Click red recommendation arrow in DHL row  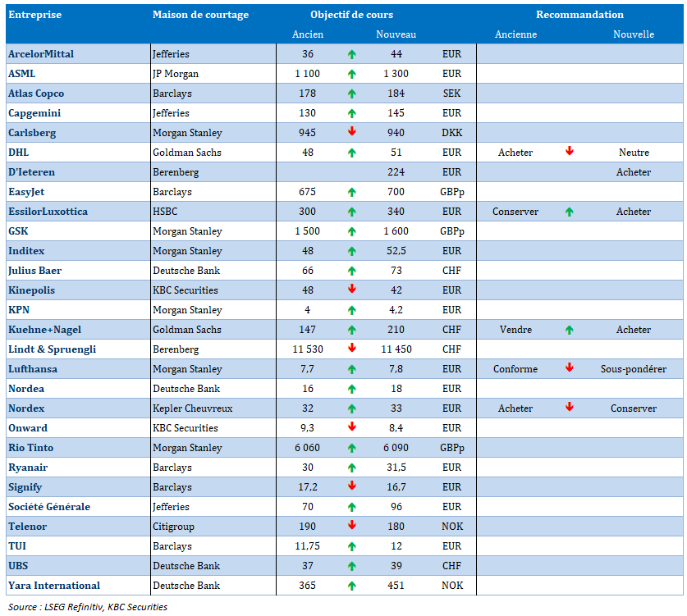[x=569, y=152]
